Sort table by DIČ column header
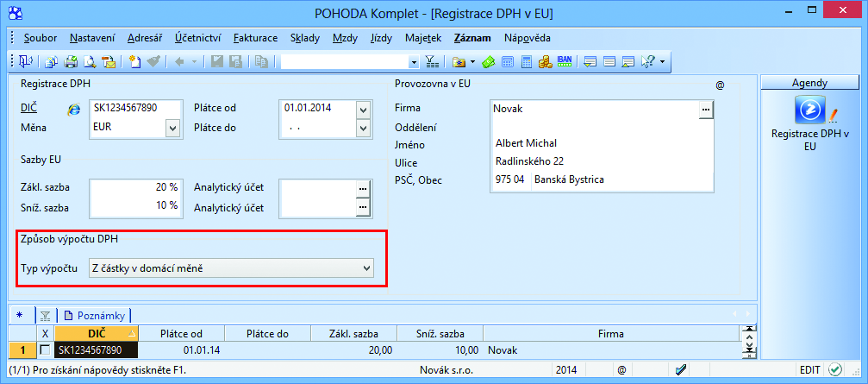The height and width of the screenshot is (384, 868). coord(96,334)
